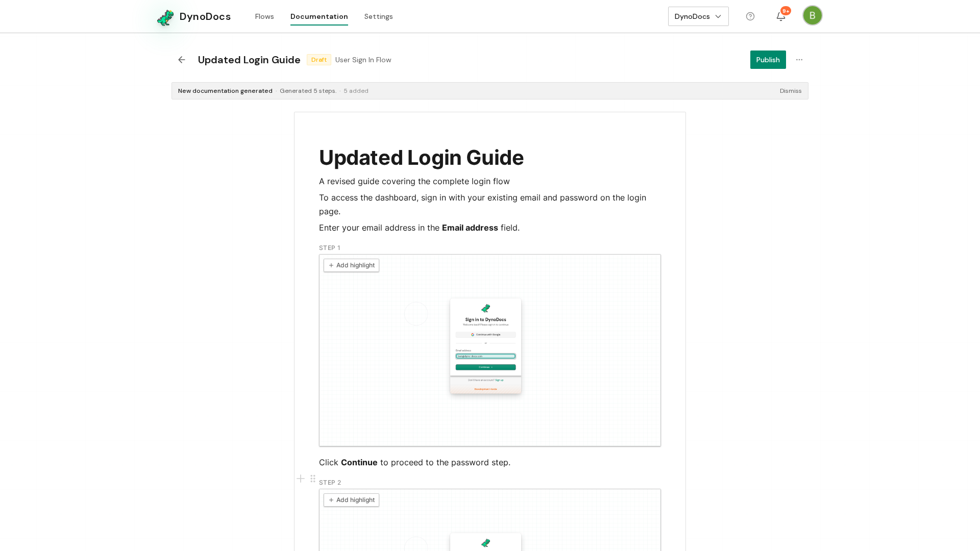This screenshot has width=980, height=551.
Task: Open the help question mark icon
Action: click(750, 16)
